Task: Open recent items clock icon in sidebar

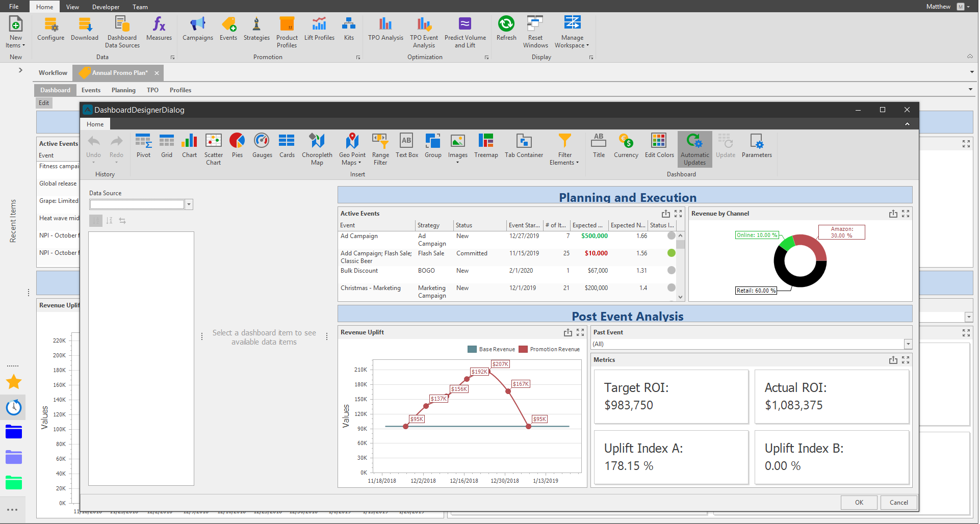Action: click(x=14, y=407)
